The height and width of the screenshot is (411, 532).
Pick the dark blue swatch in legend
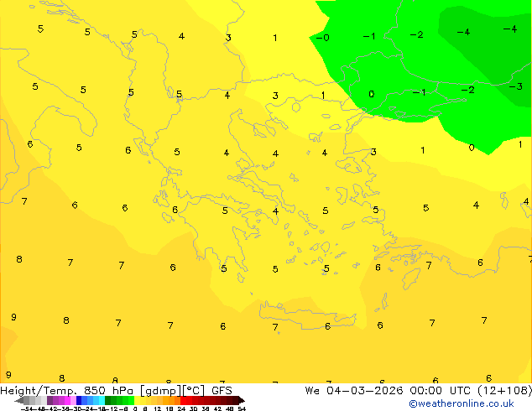point(79,401)
